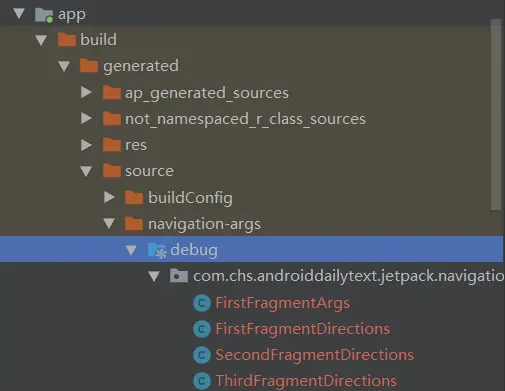The width and height of the screenshot is (505, 391).
Task: Click the FirstFragmentDirections class icon
Action: click(x=202, y=329)
